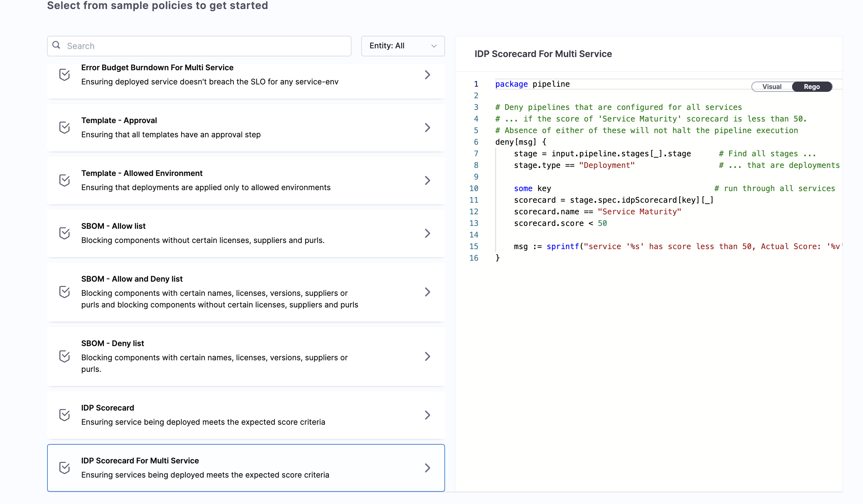Click policy icon beside SBOM - Deny list
The image size is (863, 504).
64,356
